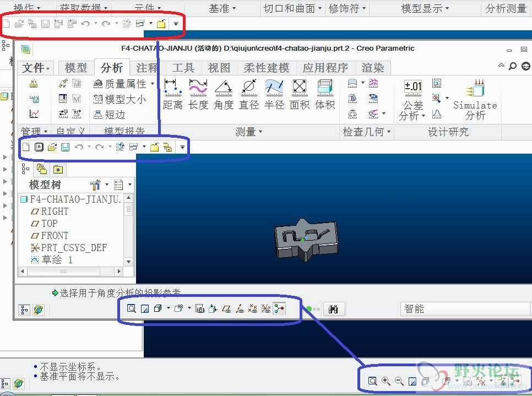Select PRT_CSYS_DEF in the model tree
Viewport: 532px width, 396px height.
pos(69,248)
